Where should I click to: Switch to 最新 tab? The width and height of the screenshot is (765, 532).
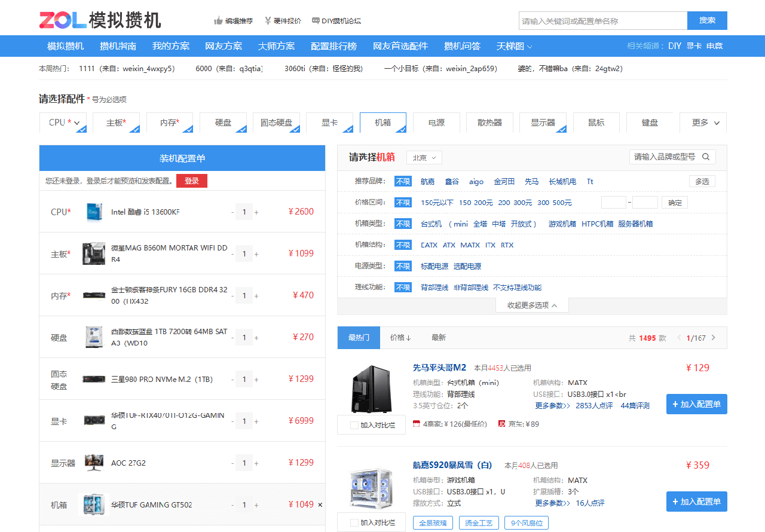(x=439, y=338)
